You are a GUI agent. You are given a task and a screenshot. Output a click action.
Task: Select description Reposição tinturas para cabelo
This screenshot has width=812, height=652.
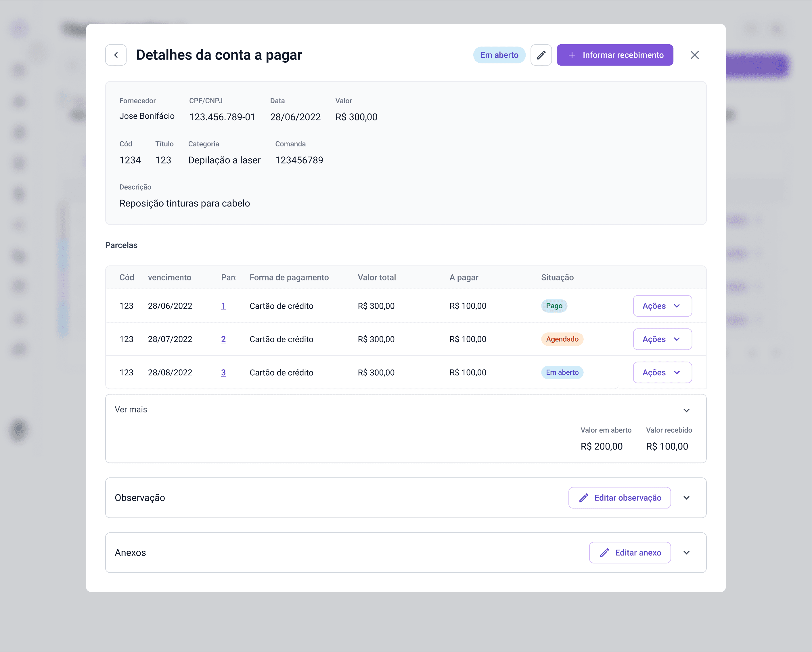coord(185,203)
